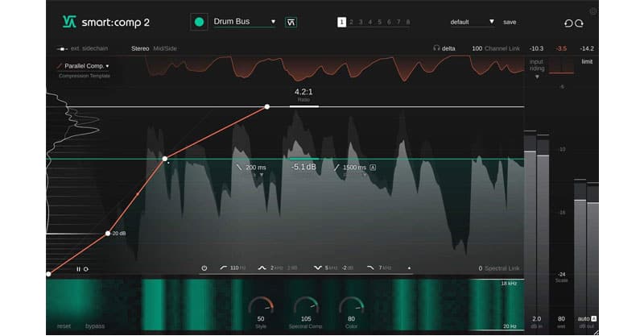Click the -14.2 output level readout
Viewport: 644px width, 336px height.
(x=587, y=48)
